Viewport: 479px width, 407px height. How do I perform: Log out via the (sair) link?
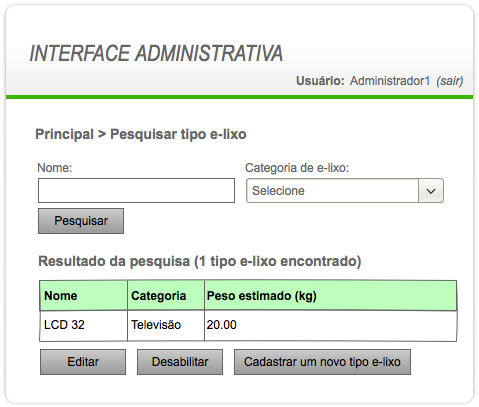(450, 81)
